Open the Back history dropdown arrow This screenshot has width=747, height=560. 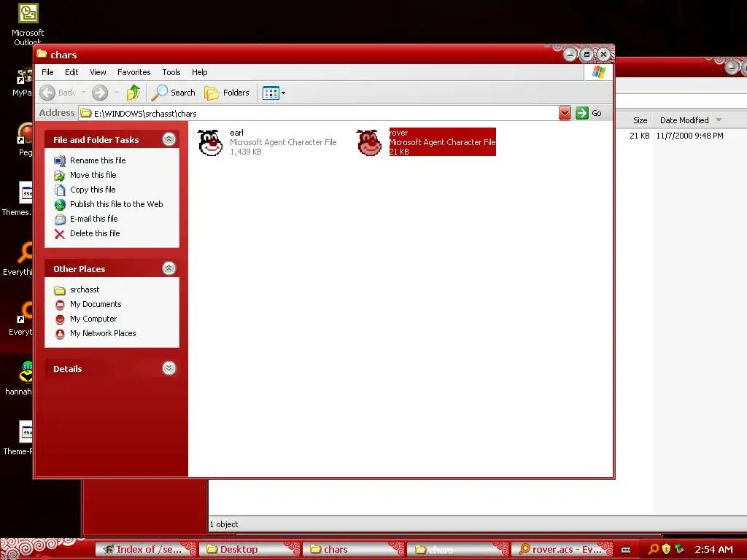coord(83,93)
